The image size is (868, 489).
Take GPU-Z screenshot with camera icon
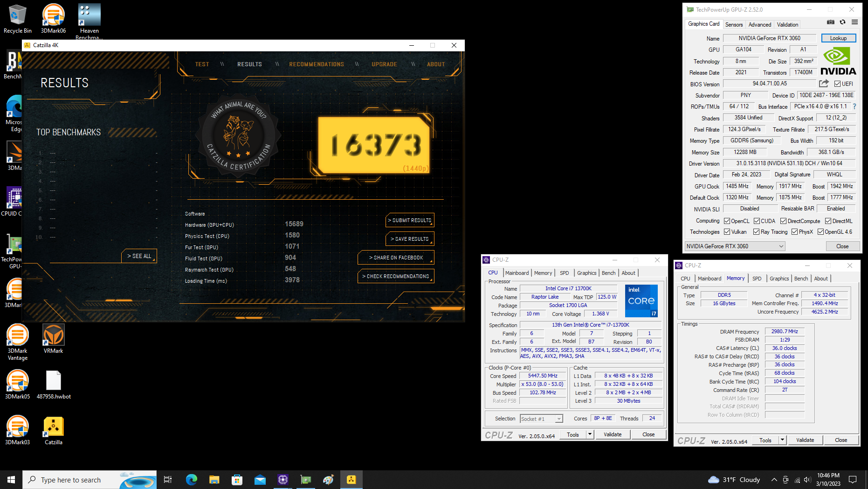[831, 22]
